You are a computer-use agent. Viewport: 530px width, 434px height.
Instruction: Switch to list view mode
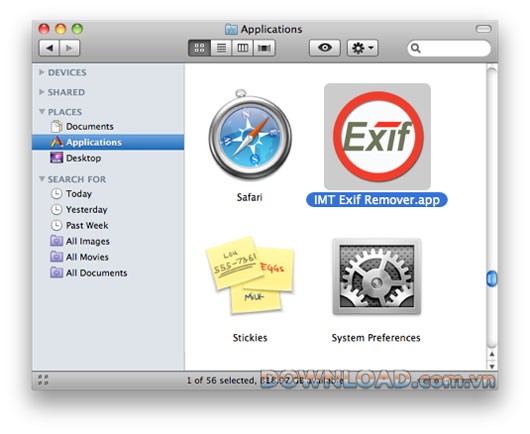coord(221,48)
